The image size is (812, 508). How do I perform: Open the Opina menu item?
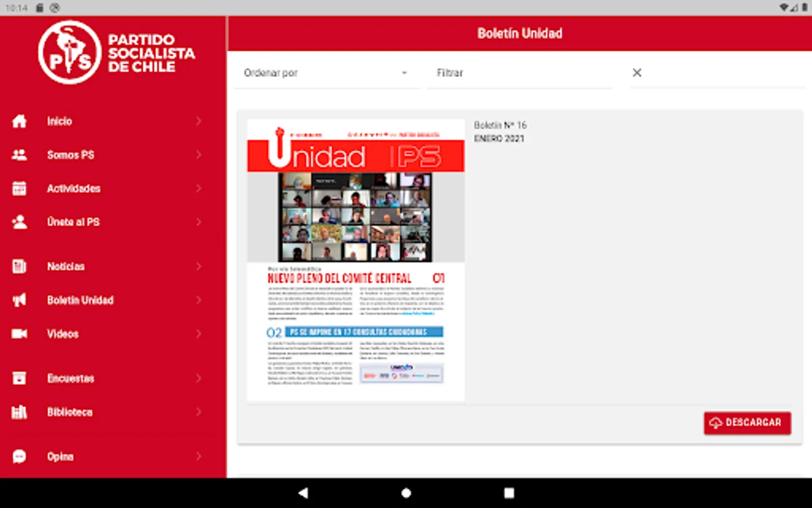pos(113,457)
